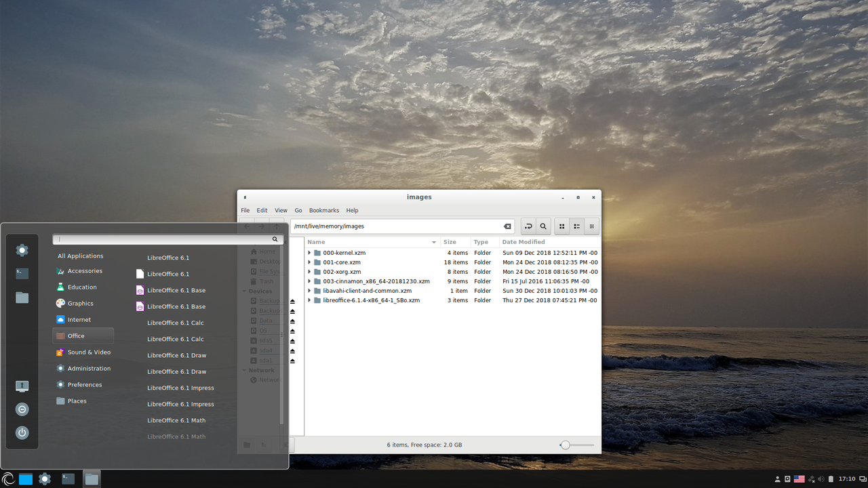The height and width of the screenshot is (488, 868).
Task: Expand the 000-kernel.xzm folder row
Action: 309,253
